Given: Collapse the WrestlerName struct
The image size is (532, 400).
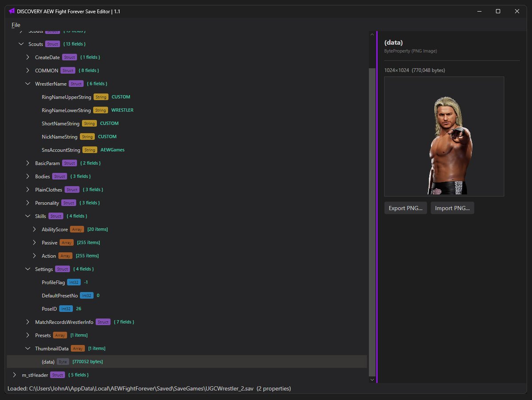Looking at the screenshot, I should (x=27, y=84).
